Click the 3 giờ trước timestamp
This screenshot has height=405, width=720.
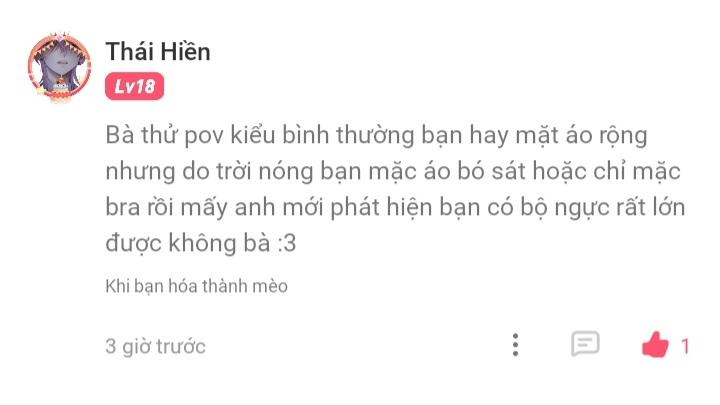155,346
